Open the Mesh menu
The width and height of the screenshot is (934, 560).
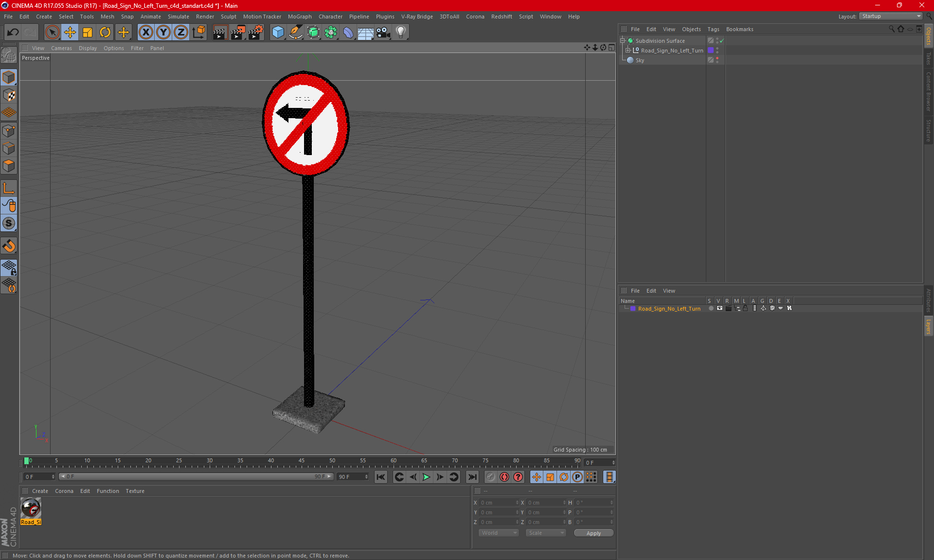click(107, 17)
